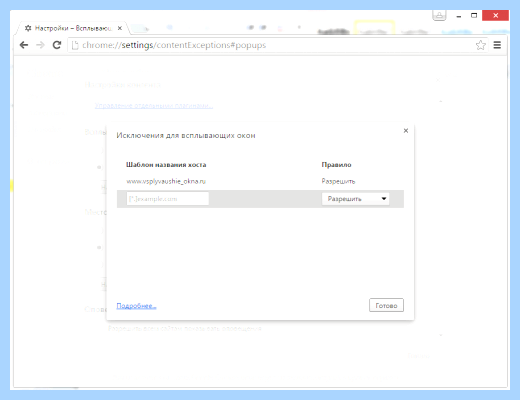520x400 pixels.
Task: Close the Chrome window with the red X
Action: (x=495, y=15)
